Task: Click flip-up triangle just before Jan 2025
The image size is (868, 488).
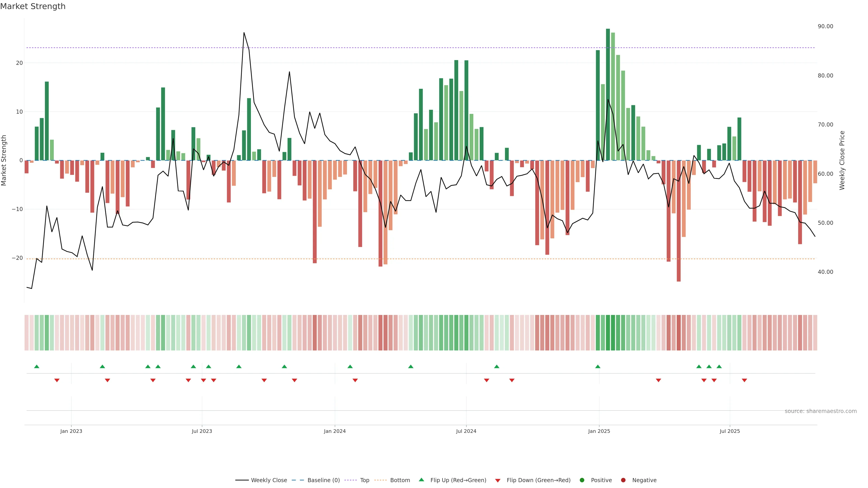Action: [x=598, y=366]
